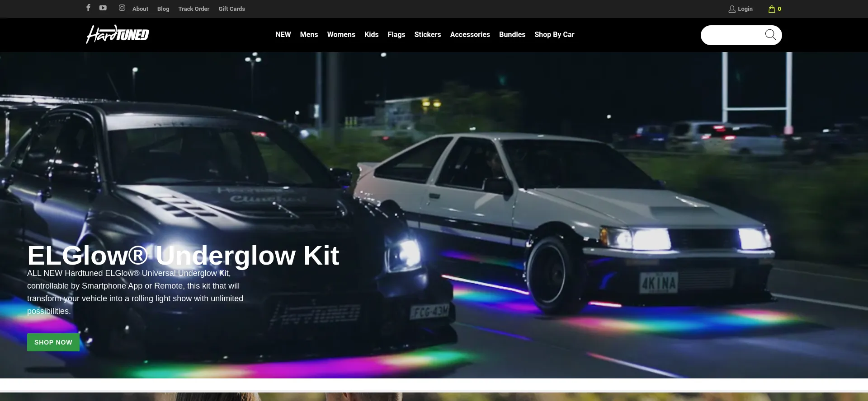Open the Instagram social icon

tap(122, 8)
